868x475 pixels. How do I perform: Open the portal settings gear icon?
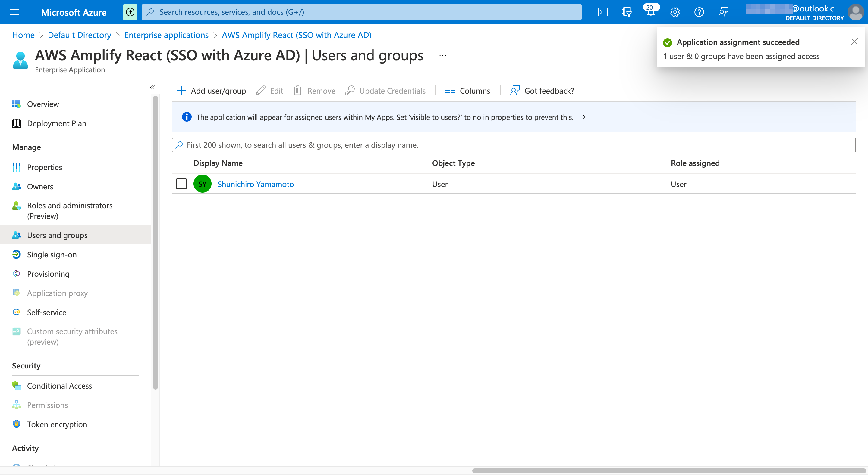[675, 12]
